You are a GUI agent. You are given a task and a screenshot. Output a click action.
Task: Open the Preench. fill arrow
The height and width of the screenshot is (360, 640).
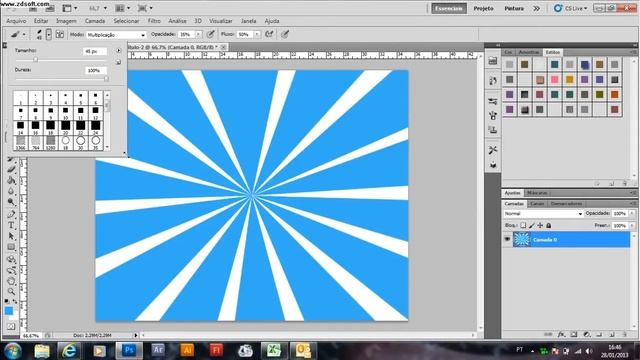pos(632,225)
